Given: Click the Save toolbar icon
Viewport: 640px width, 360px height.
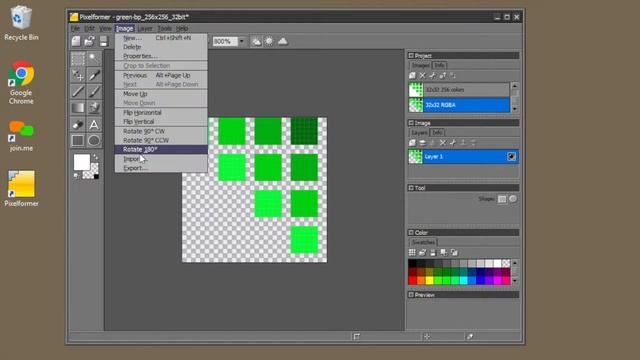Looking at the screenshot, I should coord(103,41).
